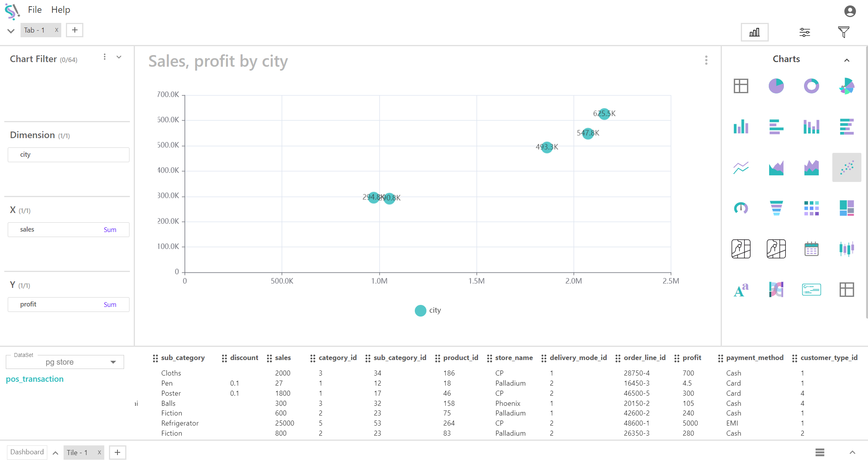868x464 pixels.
Task: Change the Sum aggregation on sales
Action: pos(110,230)
